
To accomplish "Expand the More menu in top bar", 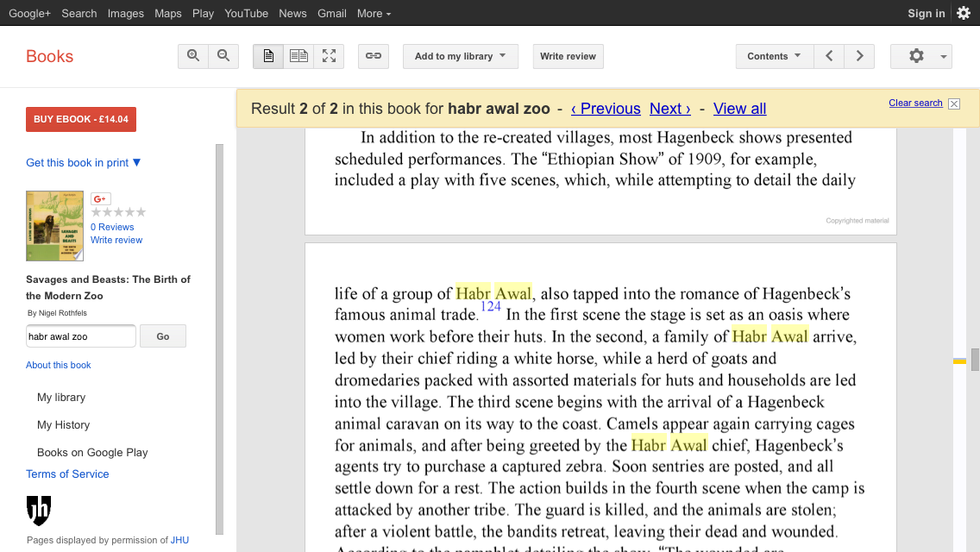I will point(374,13).
